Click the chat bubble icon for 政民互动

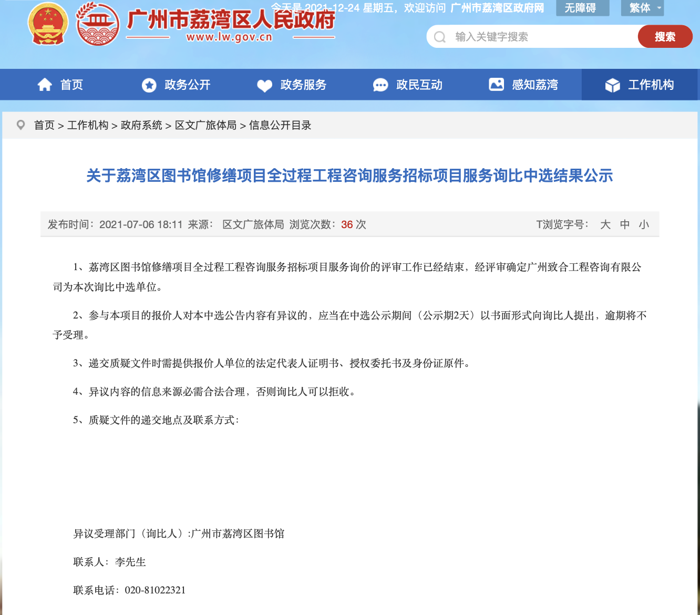point(380,85)
